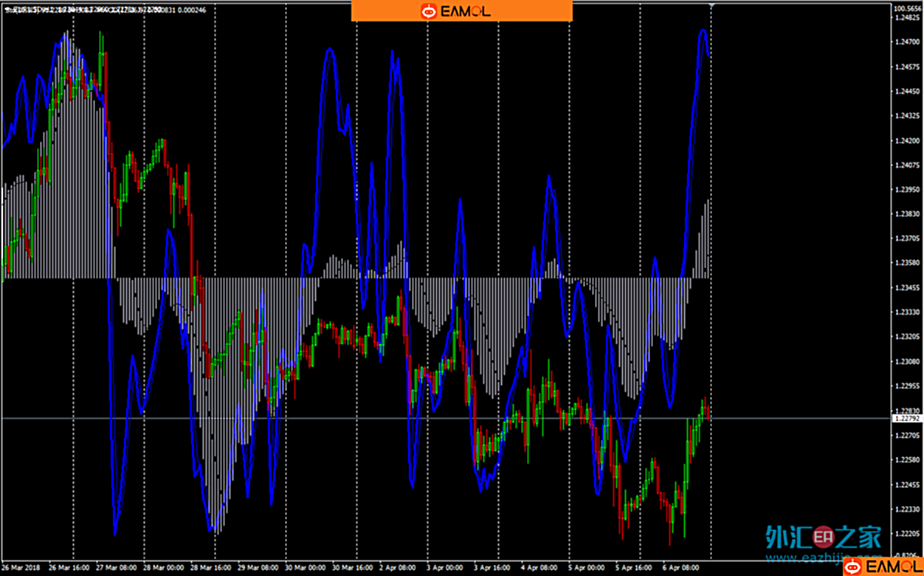Image resolution: width=924 pixels, height=576 pixels.
Task: Select the current bid price label 1.22792
Action: pos(906,418)
